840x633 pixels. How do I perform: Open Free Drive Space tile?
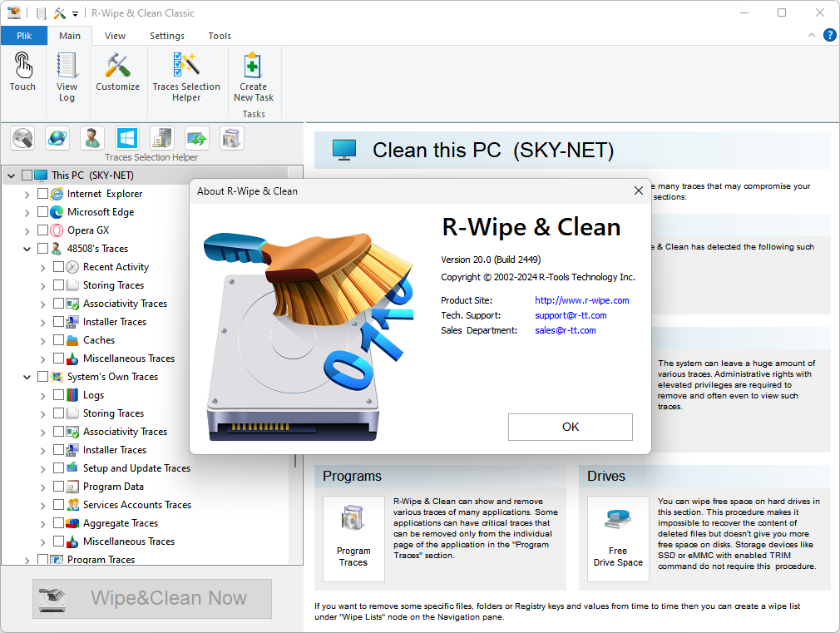pos(618,539)
